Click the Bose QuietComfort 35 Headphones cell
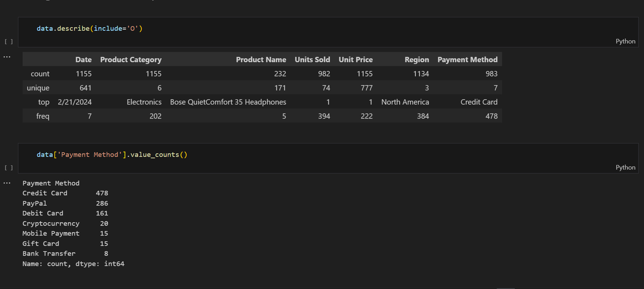This screenshot has width=644, height=289. click(228, 102)
